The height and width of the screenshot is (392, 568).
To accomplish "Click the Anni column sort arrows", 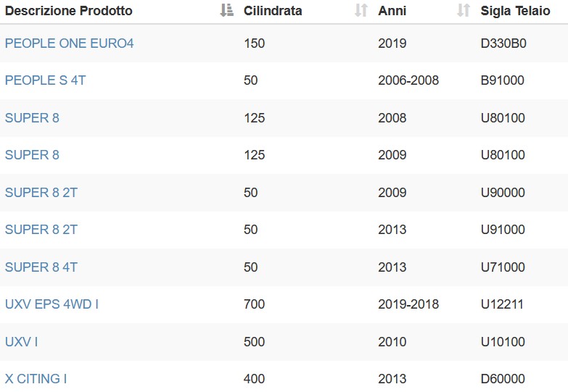I will coord(464,10).
